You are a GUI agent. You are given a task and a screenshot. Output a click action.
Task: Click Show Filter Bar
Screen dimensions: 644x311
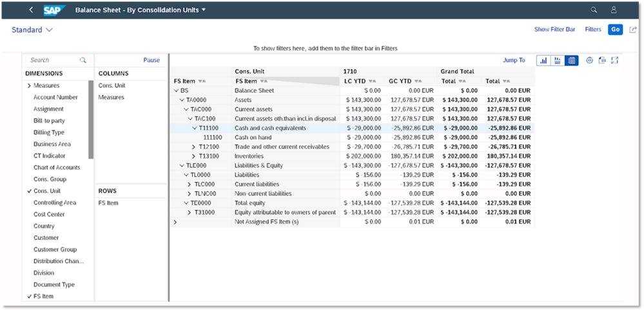pyautogui.click(x=554, y=30)
